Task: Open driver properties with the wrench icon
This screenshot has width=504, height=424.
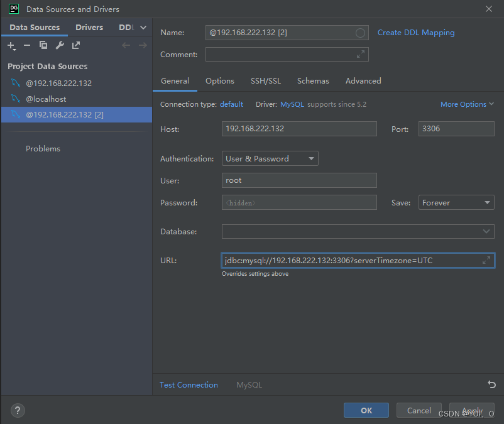Action: coord(60,45)
